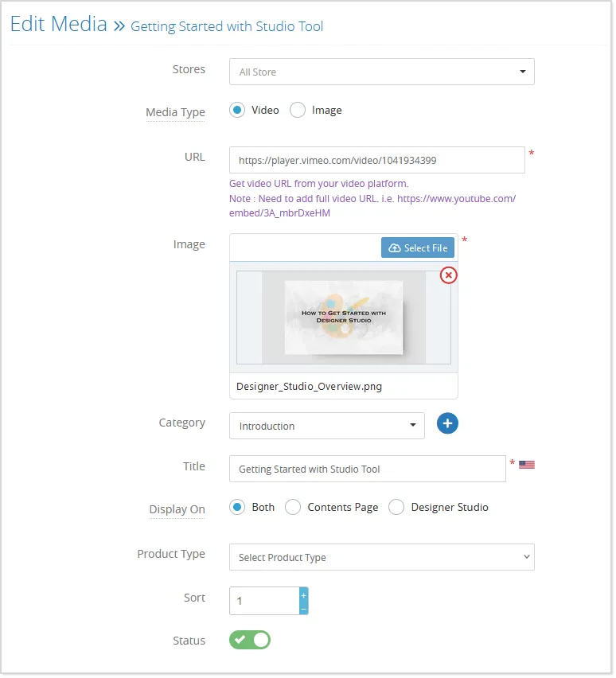
Task: Select the Video media type radio
Action: click(237, 111)
